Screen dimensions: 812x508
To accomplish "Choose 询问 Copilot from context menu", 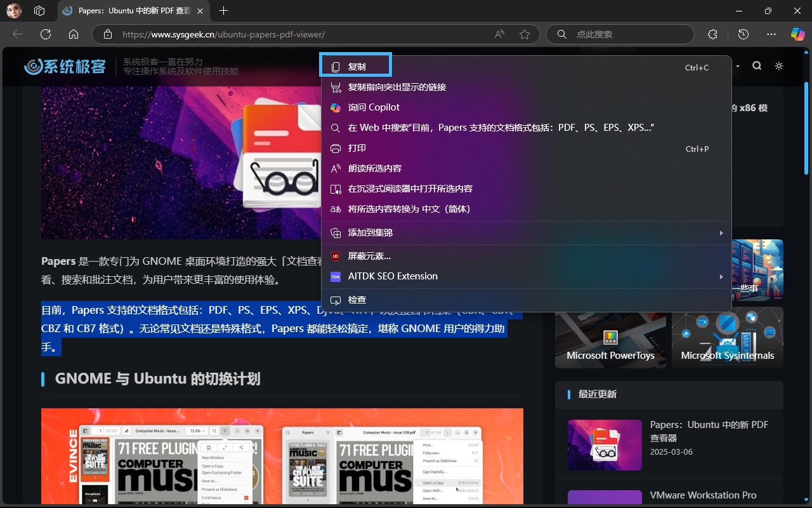I will click(x=527, y=107).
